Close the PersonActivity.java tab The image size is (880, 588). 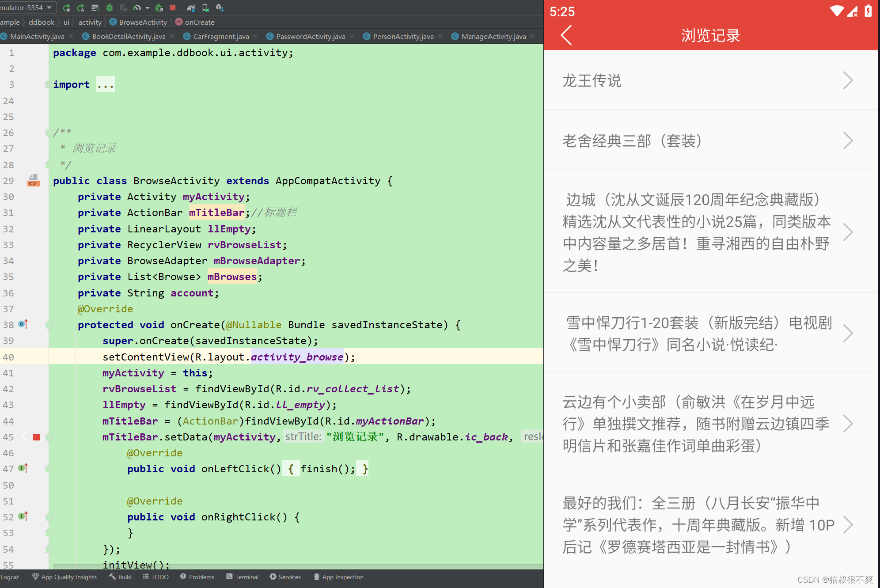440,36
